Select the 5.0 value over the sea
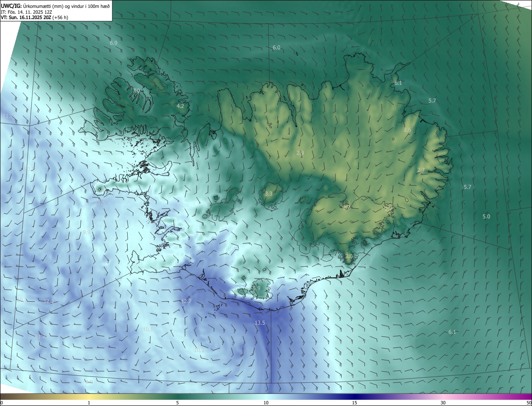Image resolution: width=532 pixels, height=406 pixels. click(x=486, y=217)
